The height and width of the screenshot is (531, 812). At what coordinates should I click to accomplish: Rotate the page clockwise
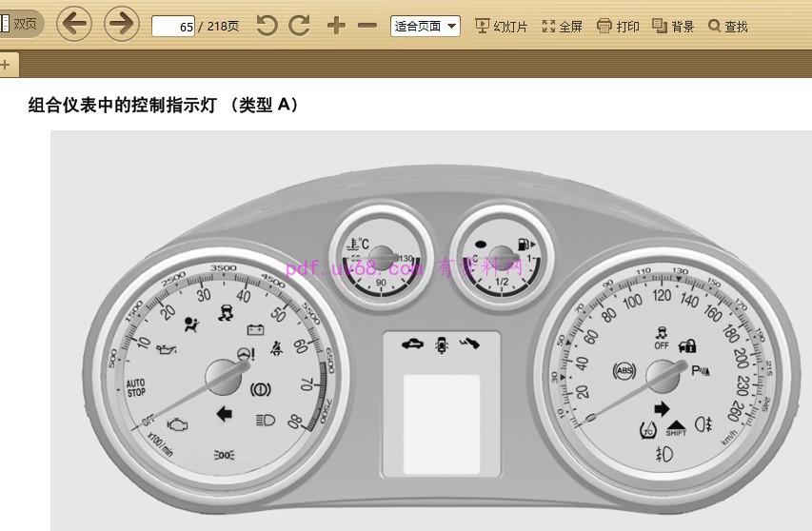299,26
